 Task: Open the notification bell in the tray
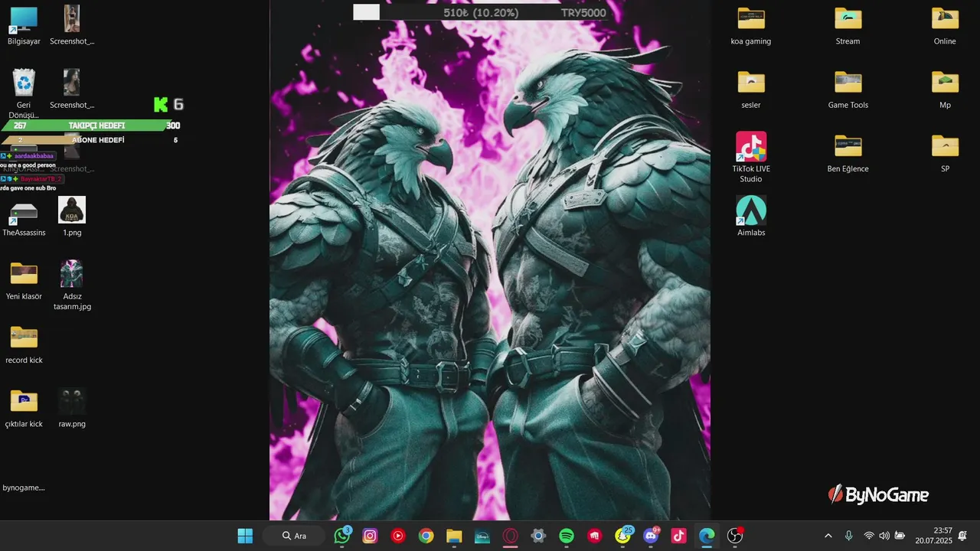[x=962, y=536]
